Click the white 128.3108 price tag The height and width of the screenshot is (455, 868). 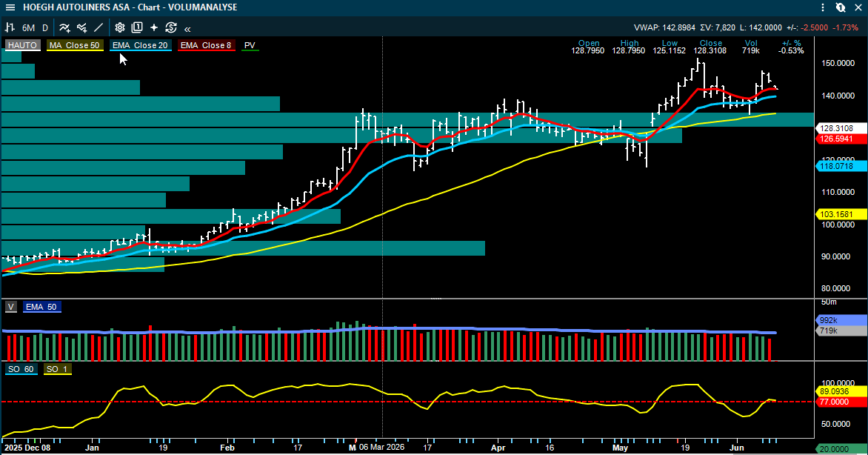841,128
